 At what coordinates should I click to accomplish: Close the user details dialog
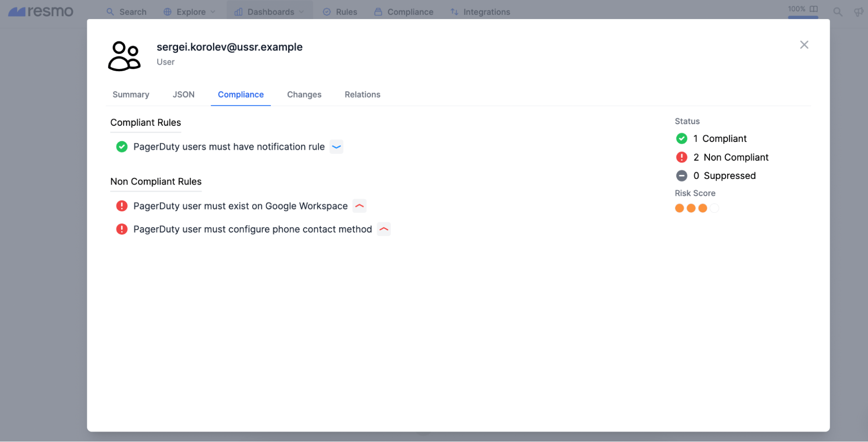tap(804, 45)
